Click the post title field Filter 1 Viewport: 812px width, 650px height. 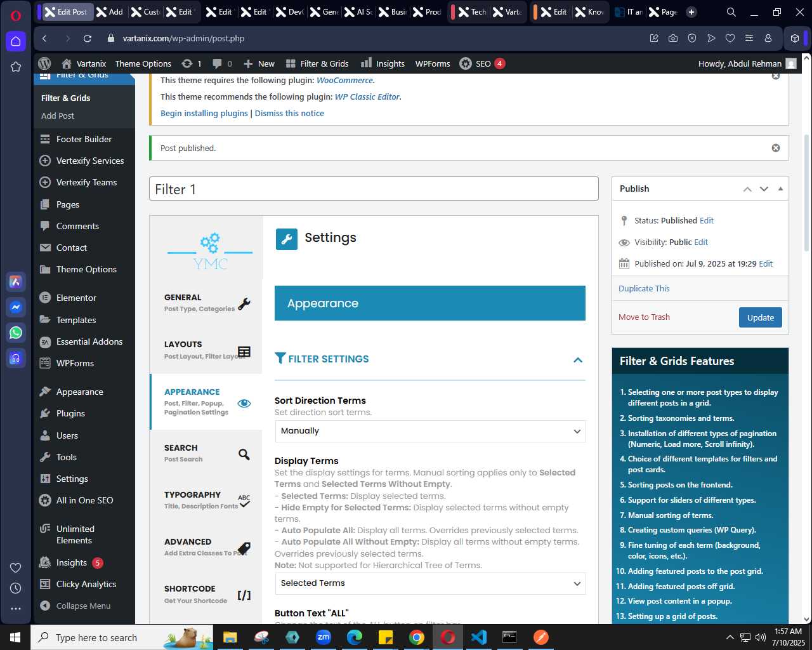(374, 189)
